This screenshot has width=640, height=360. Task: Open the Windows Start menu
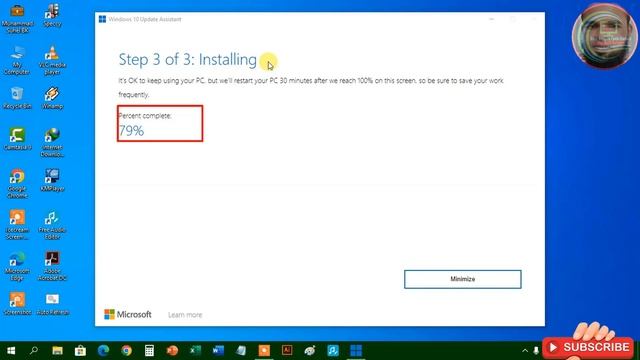[x=11, y=351]
